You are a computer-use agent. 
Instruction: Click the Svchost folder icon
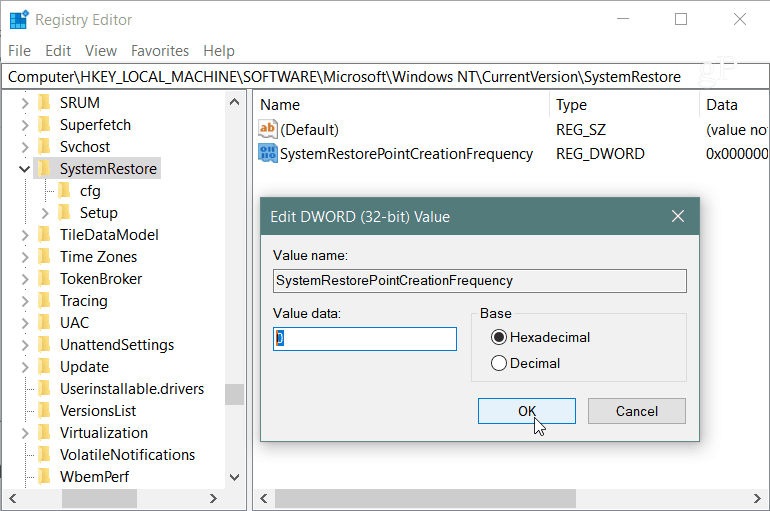44,147
